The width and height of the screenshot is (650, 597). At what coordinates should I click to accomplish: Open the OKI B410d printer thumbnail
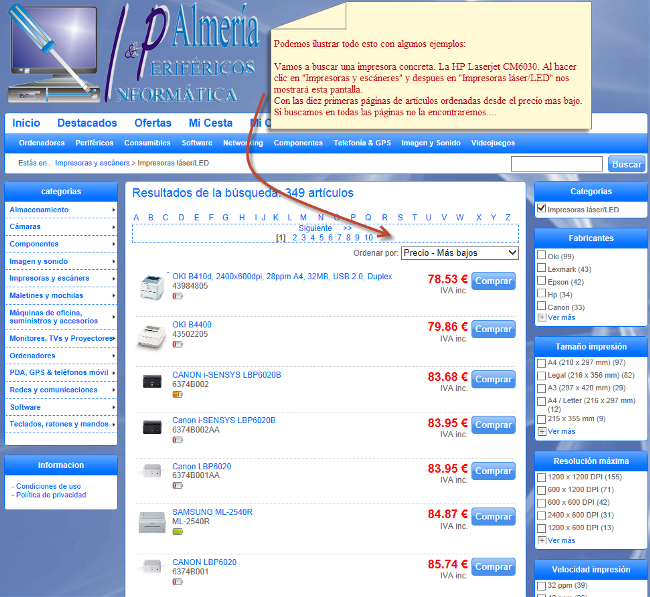tap(152, 287)
